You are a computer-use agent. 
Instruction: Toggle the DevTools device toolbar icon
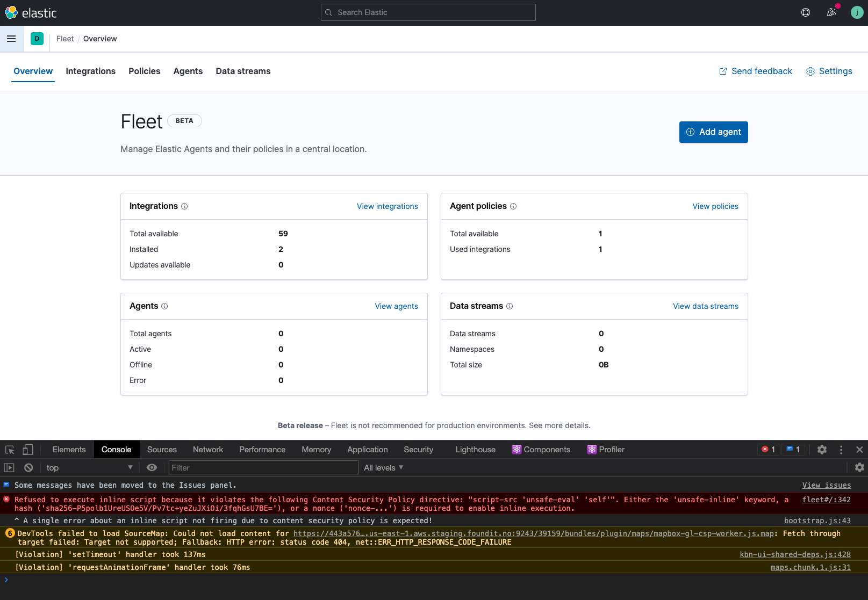(x=28, y=450)
